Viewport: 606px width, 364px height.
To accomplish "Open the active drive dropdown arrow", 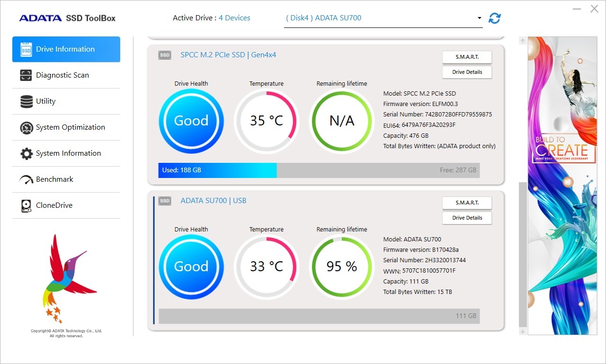I will click(x=479, y=18).
